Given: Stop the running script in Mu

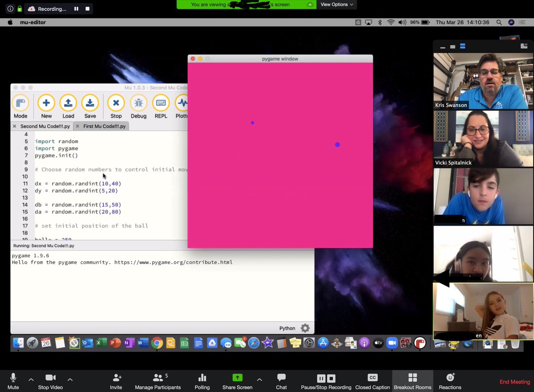Looking at the screenshot, I should click(x=116, y=107).
